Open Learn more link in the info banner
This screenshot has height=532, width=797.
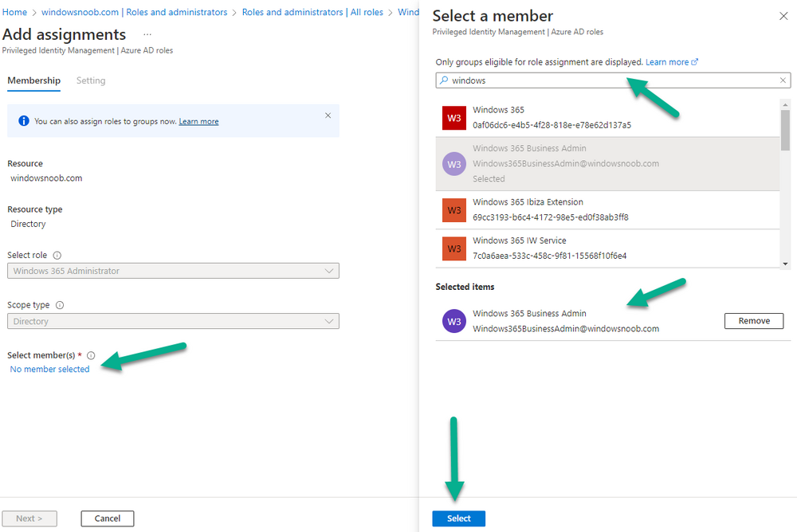(198, 121)
